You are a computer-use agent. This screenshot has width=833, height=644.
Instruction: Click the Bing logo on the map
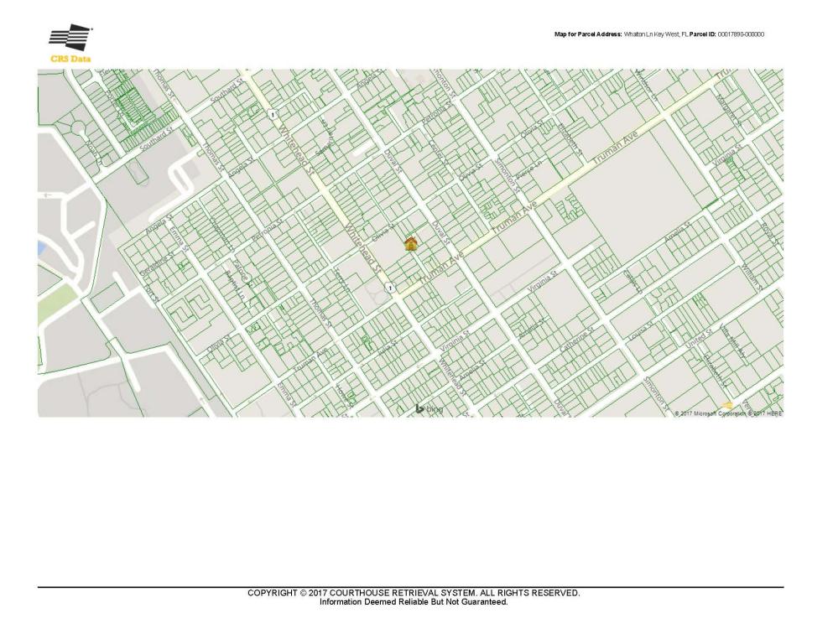[429, 409]
